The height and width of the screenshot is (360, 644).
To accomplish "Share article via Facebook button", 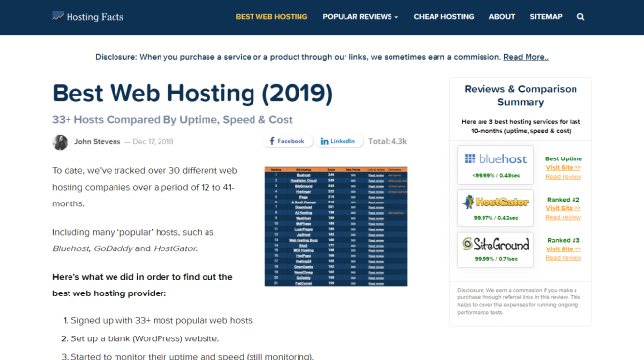I will tap(288, 141).
